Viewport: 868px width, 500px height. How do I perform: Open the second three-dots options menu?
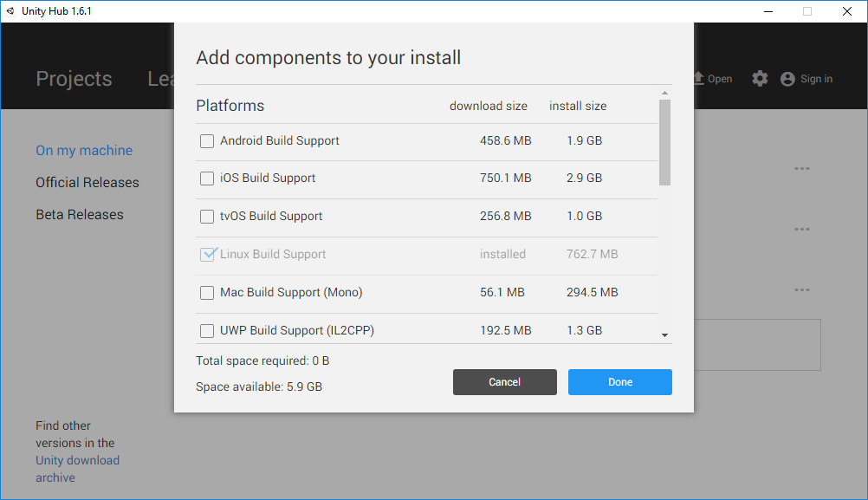click(801, 230)
